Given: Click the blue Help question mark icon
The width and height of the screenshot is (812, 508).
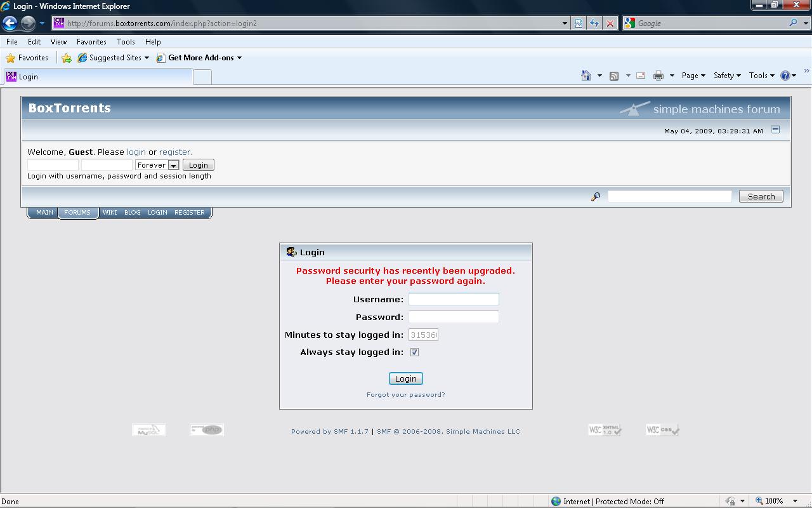Looking at the screenshot, I should (x=785, y=76).
